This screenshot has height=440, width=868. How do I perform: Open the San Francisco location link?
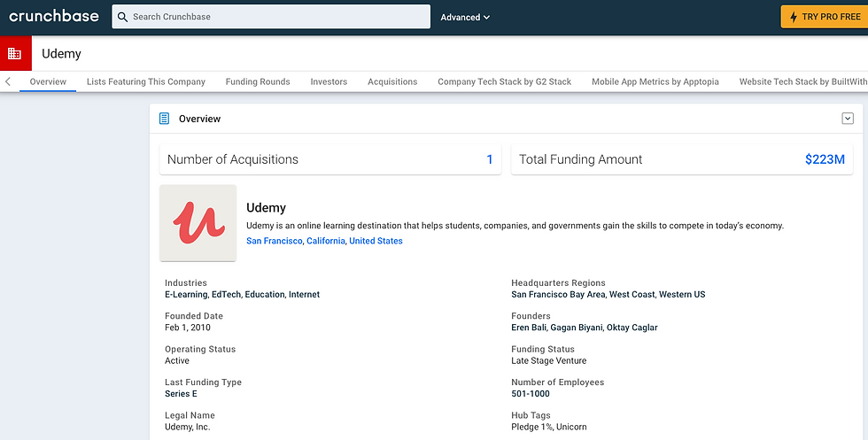coord(275,241)
